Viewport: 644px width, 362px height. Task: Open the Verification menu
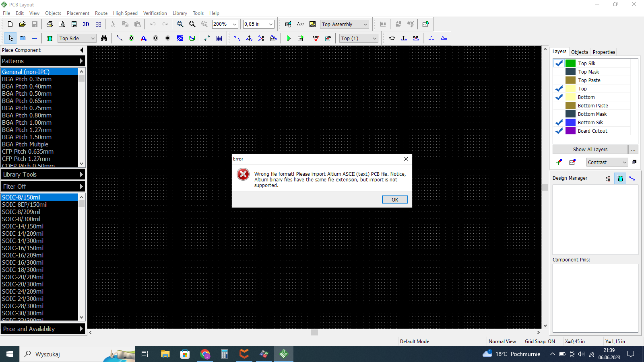(x=155, y=13)
